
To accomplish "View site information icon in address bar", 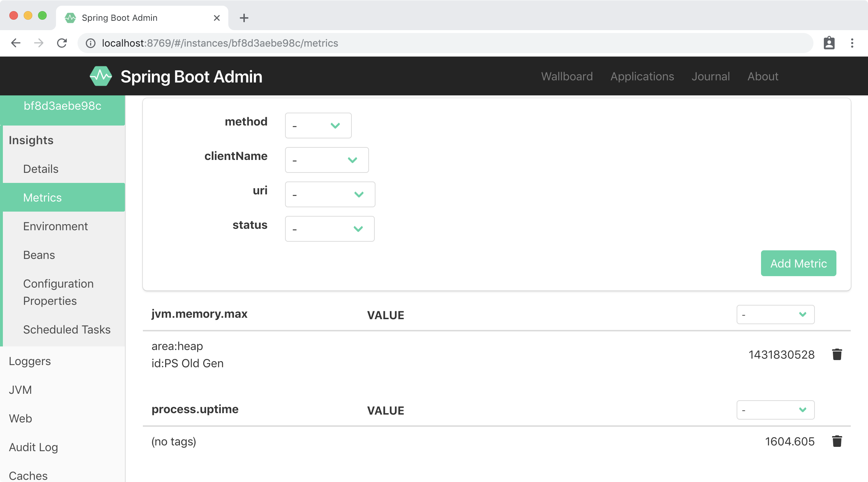I will tap(90, 43).
